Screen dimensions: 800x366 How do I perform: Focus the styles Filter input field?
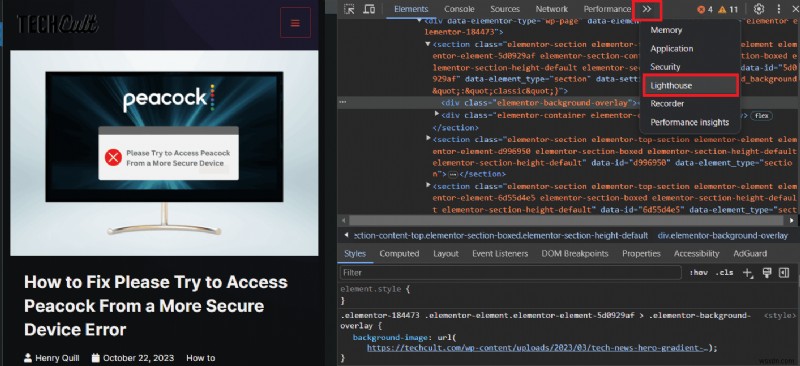(x=511, y=273)
